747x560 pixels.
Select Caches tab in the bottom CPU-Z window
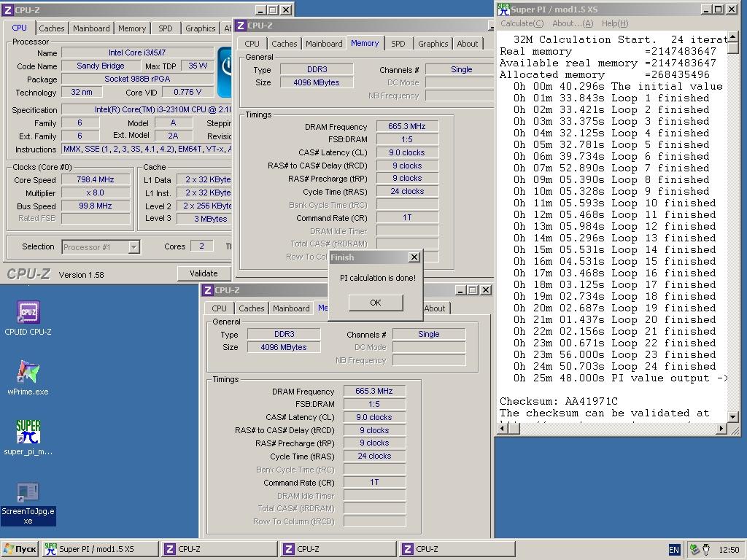pyautogui.click(x=252, y=308)
